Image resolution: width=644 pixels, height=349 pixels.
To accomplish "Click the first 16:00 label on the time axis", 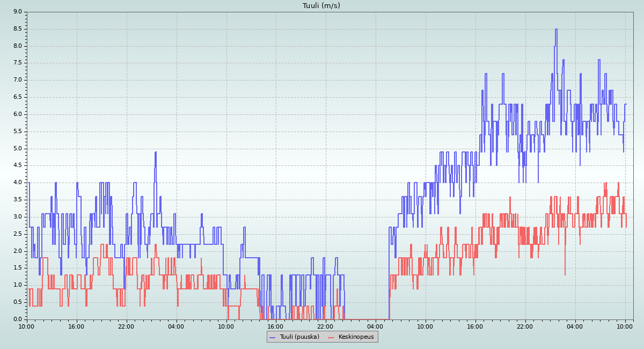I will click(x=77, y=326).
